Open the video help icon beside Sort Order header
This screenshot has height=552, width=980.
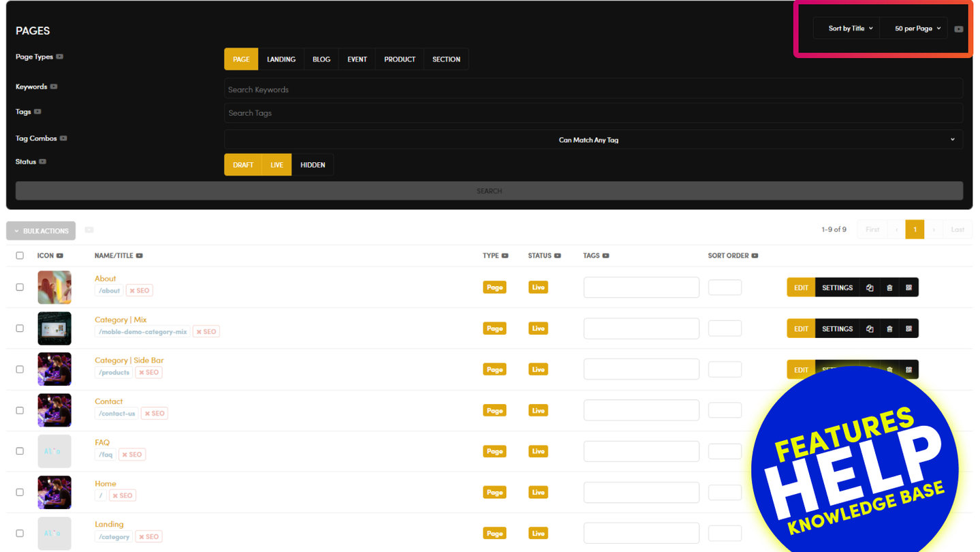tap(755, 256)
